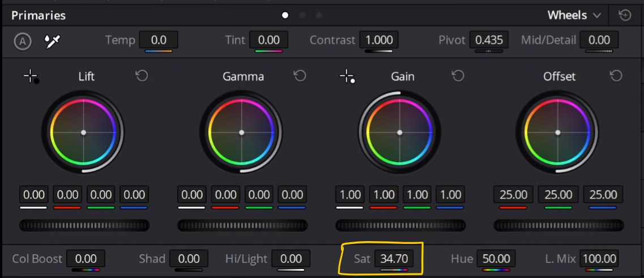The height and width of the screenshot is (278, 644).
Task: Pick black point crosshair beside Lift
Action: (x=31, y=77)
